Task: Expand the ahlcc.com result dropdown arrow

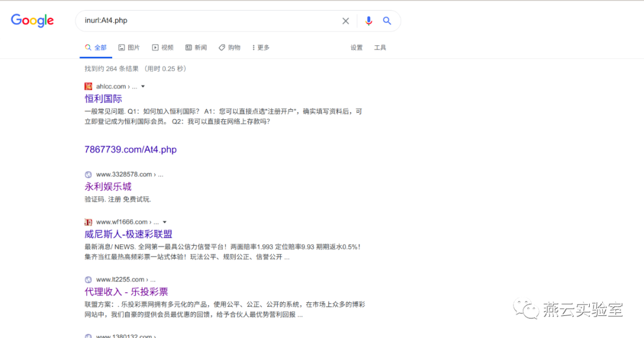Action: click(x=143, y=86)
